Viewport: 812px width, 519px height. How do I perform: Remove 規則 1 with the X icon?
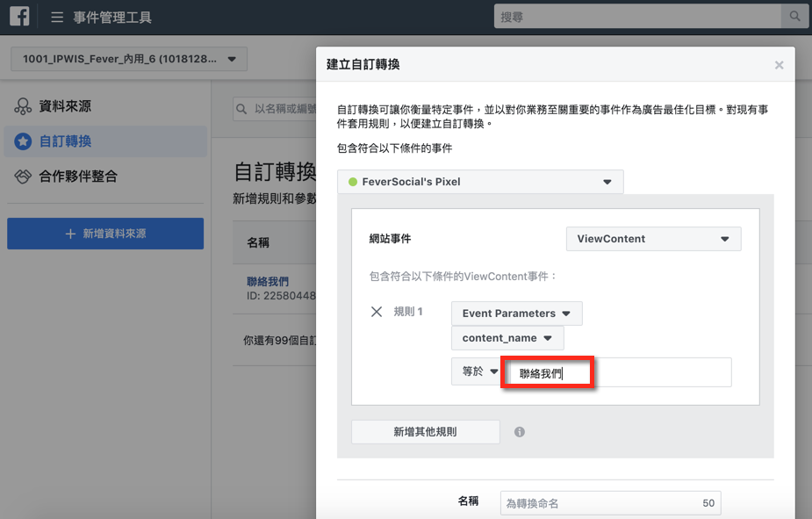tap(377, 312)
